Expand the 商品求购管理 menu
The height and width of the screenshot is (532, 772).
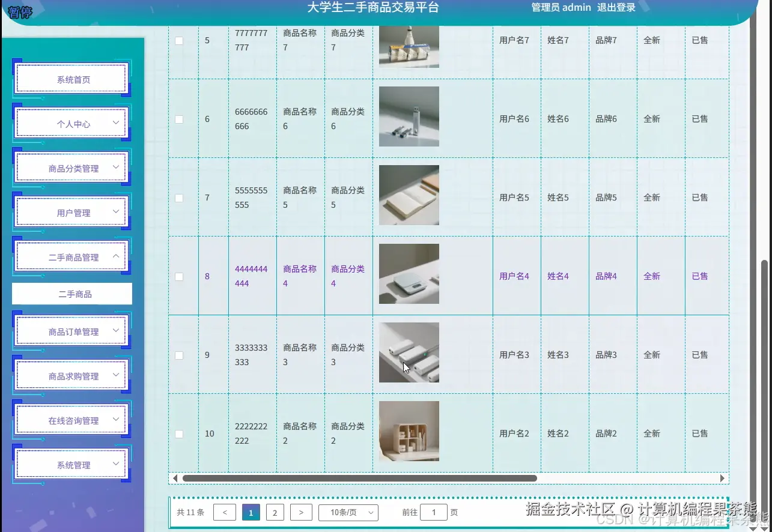(x=71, y=375)
